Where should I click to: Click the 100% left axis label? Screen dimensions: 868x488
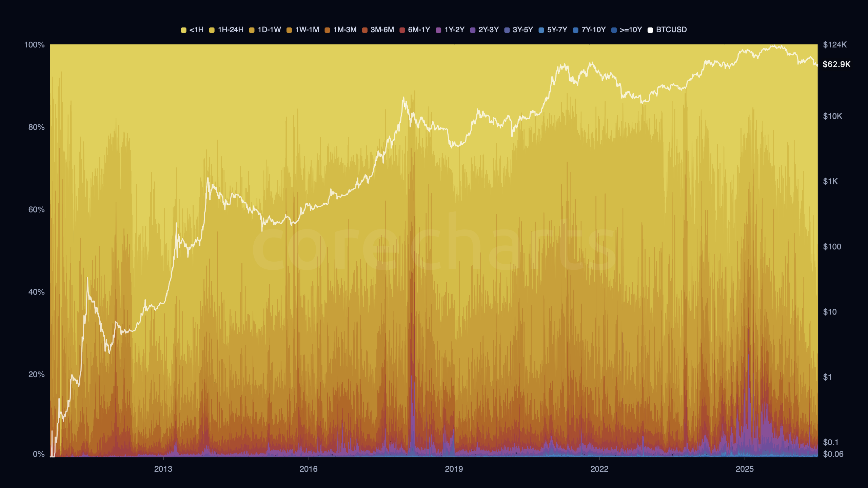34,45
